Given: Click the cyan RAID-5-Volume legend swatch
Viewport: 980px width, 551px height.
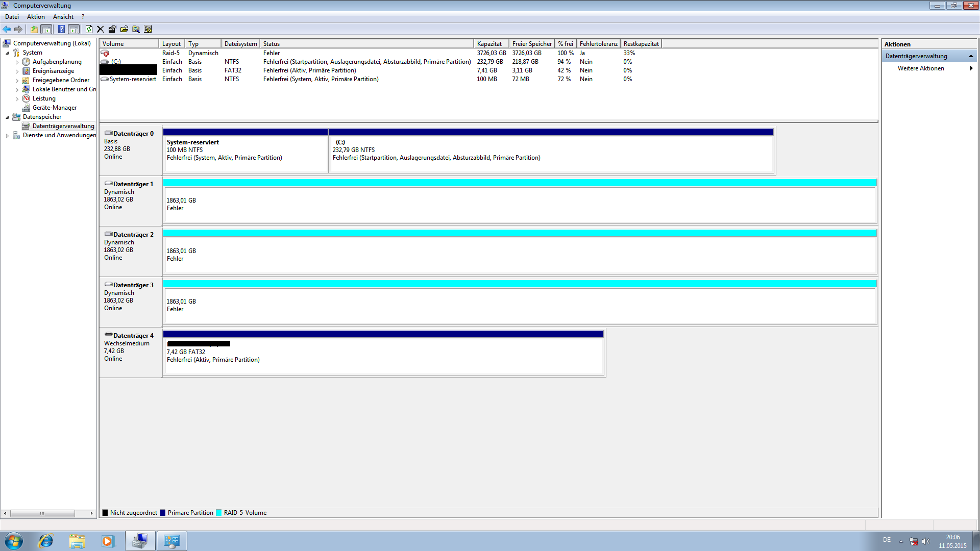Looking at the screenshot, I should 219,513.
